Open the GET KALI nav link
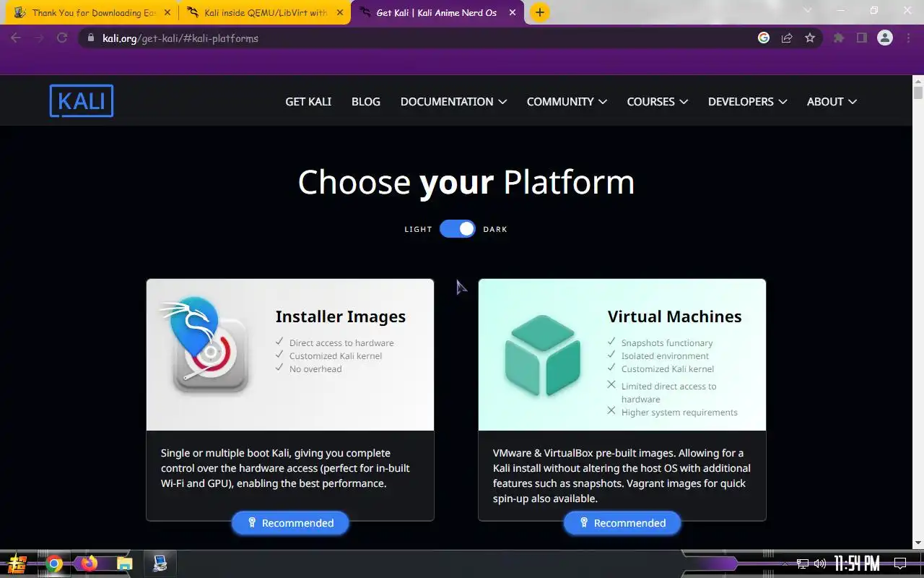The image size is (924, 578). [308, 102]
